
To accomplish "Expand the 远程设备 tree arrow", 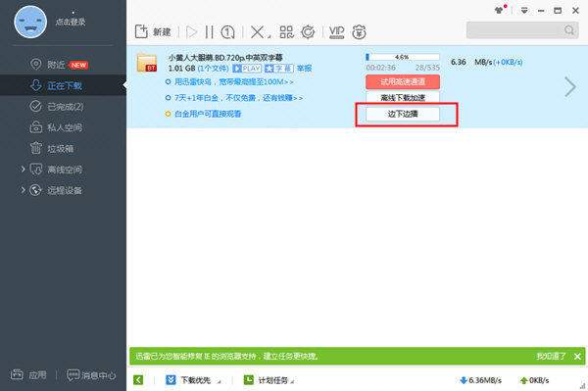I will (x=23, y=190).
